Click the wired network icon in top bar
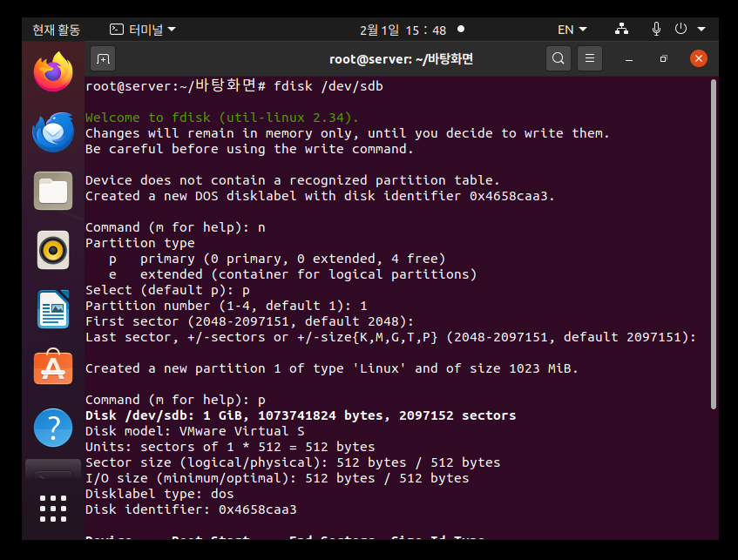 pyautogui.click(x=621, y=28)
